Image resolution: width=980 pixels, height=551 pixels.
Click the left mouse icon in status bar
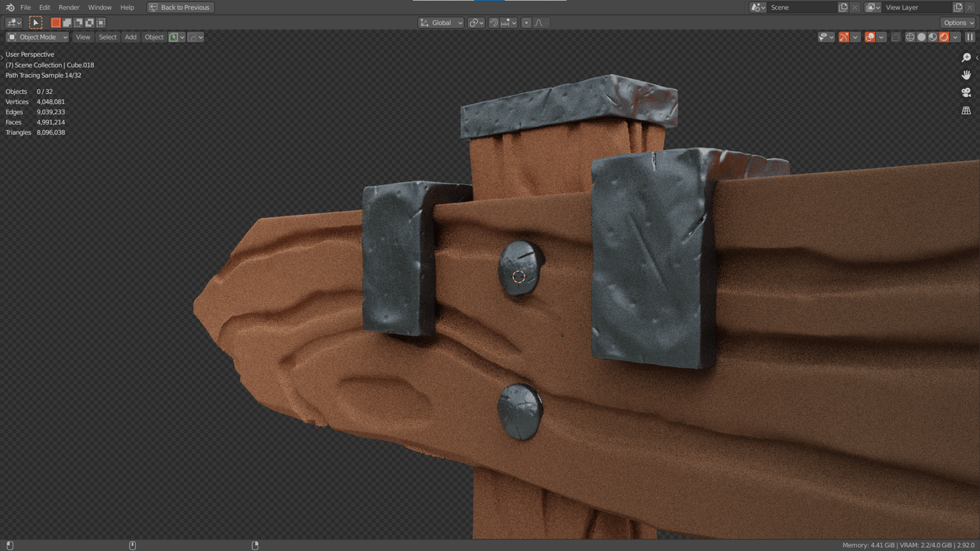(10, 545)
